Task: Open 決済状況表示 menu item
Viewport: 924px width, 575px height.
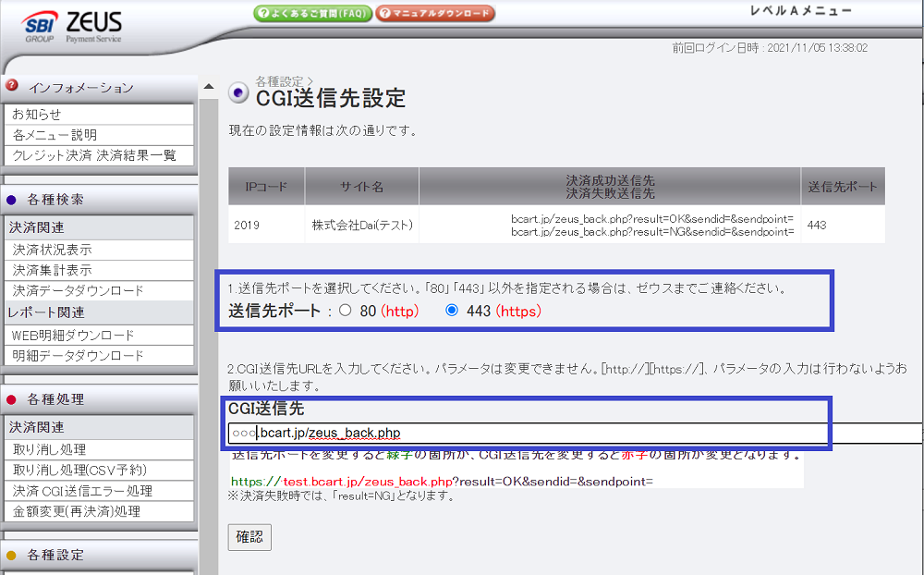Action: 99,250
